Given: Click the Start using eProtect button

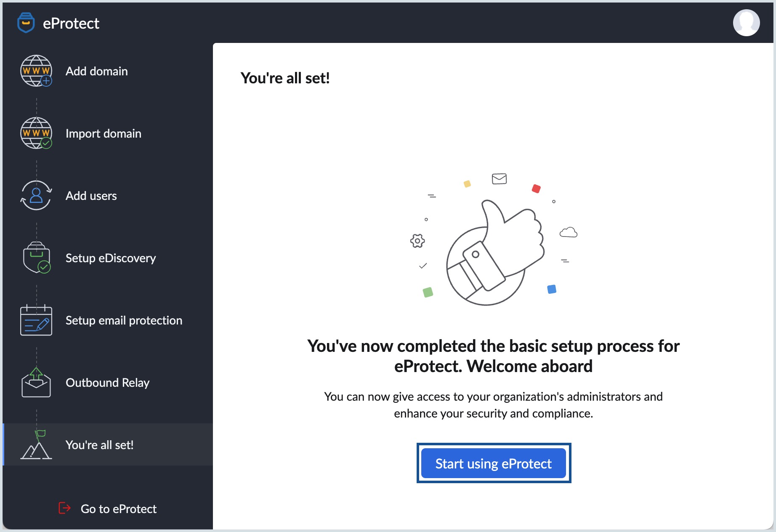Looking at the screenshot, I should [494, 463].
